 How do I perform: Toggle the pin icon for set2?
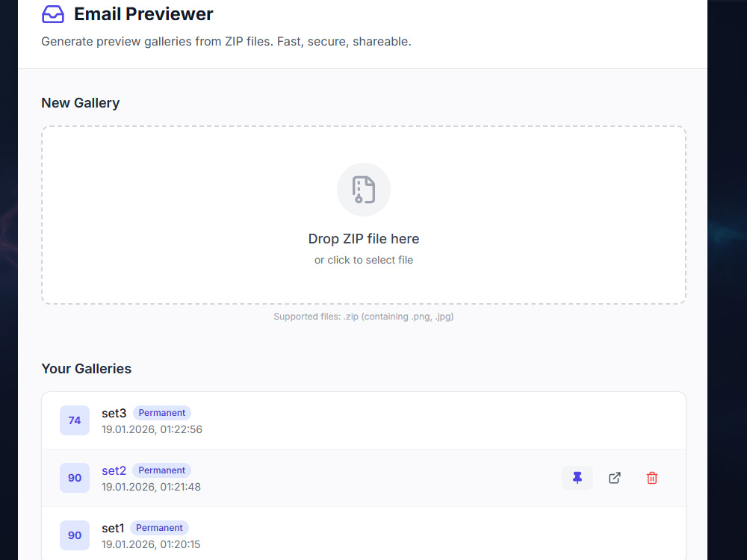tap(577, 478)
